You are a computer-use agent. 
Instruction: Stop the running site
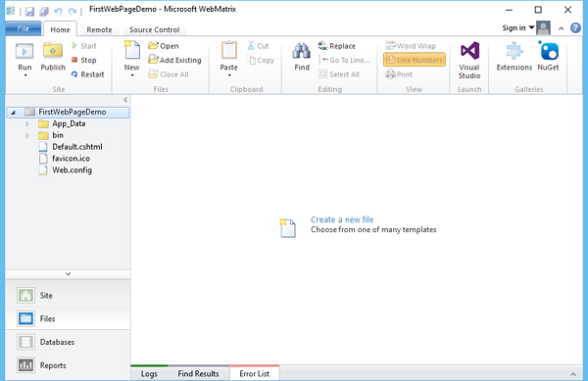[x=84, y=60]
